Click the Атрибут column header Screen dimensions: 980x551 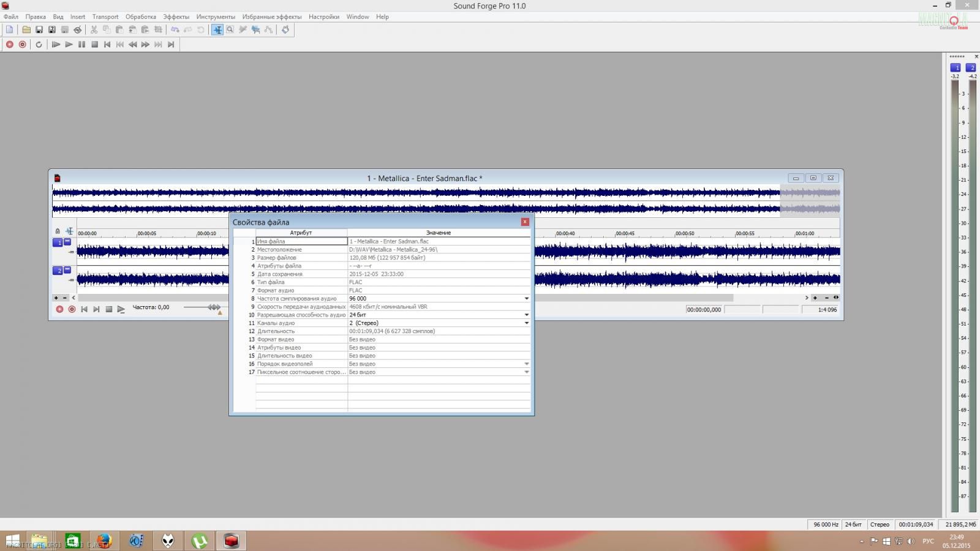coord(301,233)
